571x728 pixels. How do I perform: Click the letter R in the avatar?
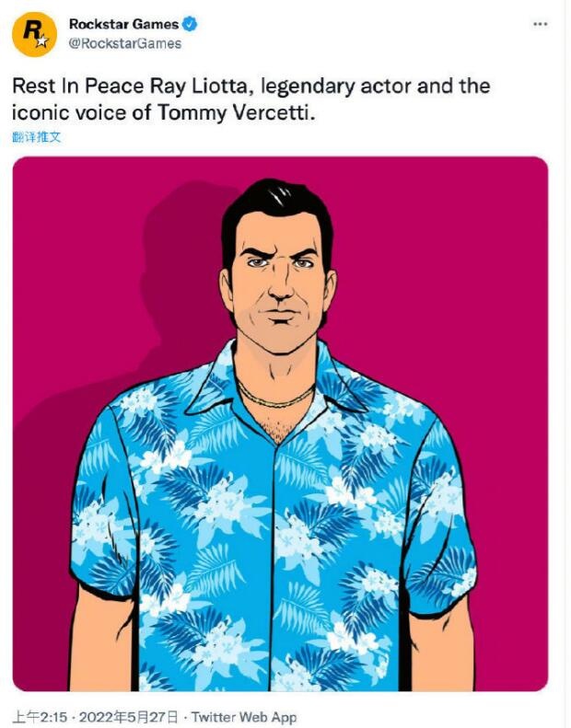30,30
